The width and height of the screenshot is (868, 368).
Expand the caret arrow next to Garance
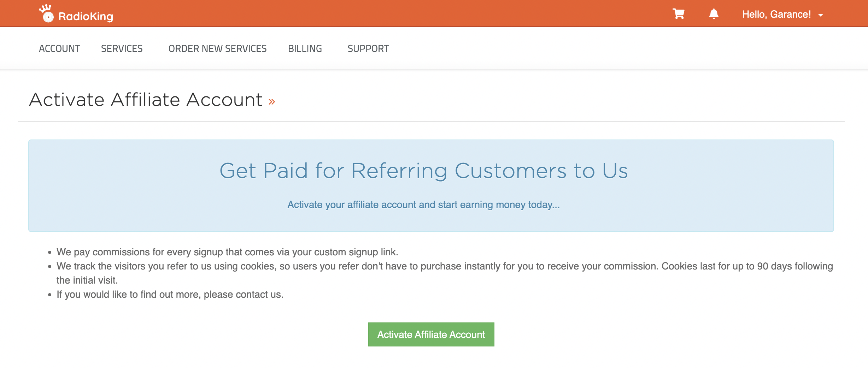point(821,15)
